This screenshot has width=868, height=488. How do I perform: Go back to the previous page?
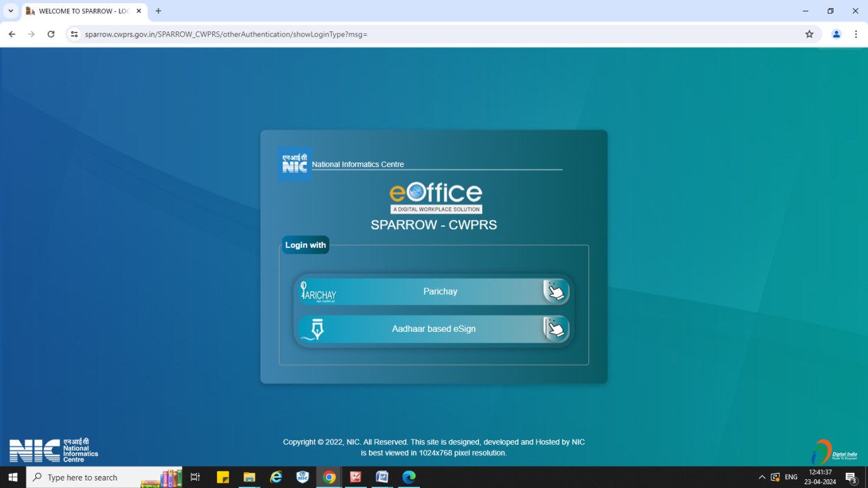click(12, 34)
